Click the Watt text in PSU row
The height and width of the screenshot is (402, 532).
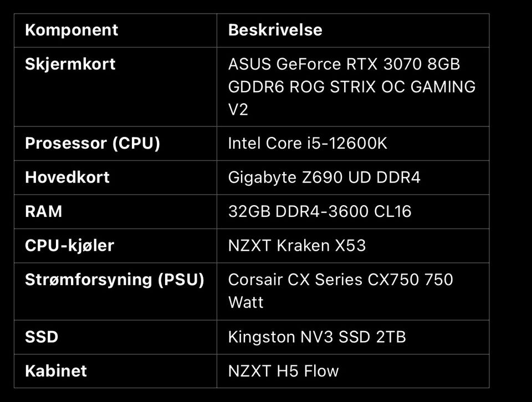(245, 302)
